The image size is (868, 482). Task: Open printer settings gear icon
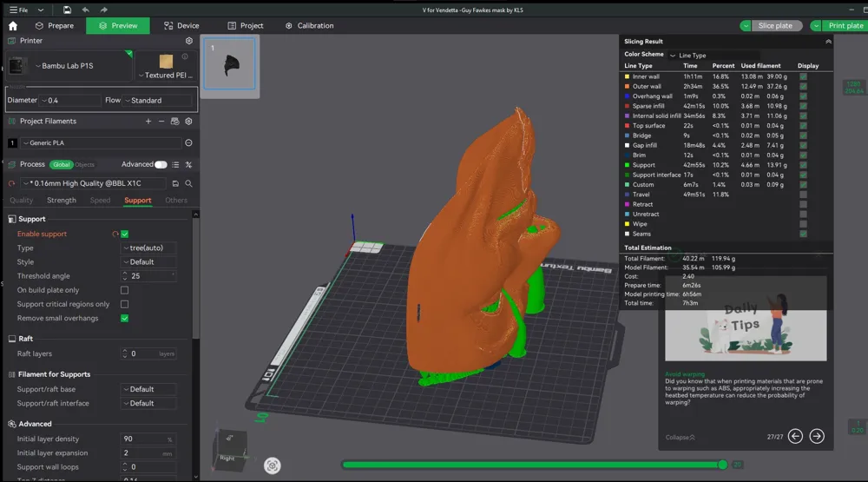click(x=188, y=41)
